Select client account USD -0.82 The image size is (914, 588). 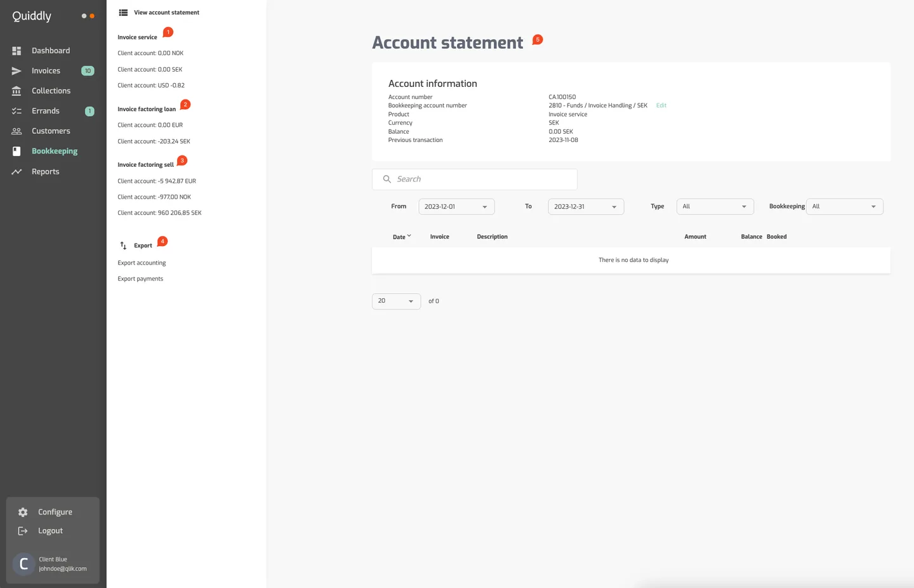[151, 86]
